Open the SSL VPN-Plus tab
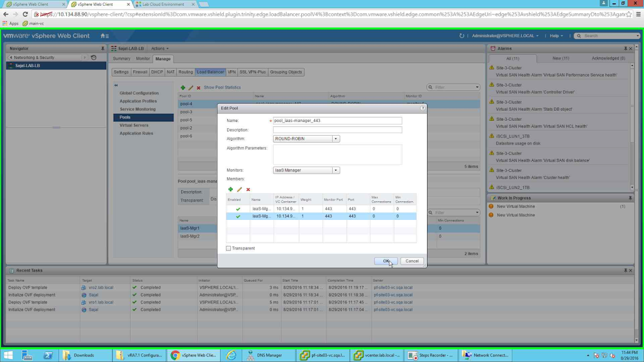This screenshot has width=644, height=362. point(253,72)
